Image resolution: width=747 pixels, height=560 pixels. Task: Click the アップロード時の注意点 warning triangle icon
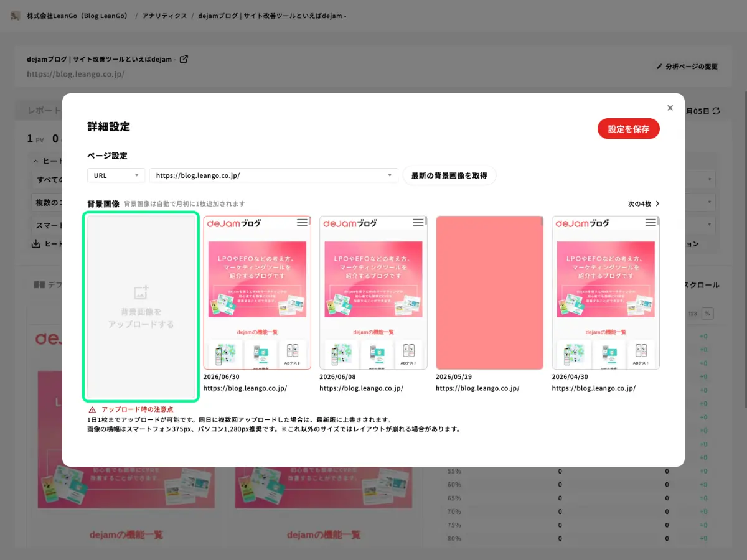click(x=92, y=409)
